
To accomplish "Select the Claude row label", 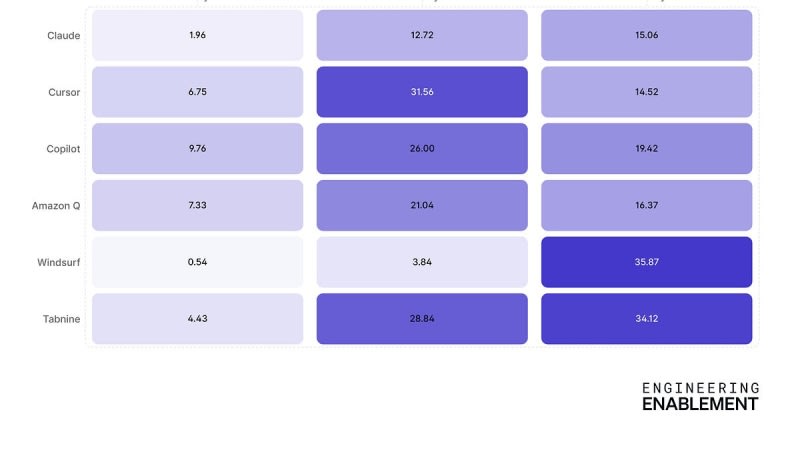I will pyautogui.click(x=63, y=36).
